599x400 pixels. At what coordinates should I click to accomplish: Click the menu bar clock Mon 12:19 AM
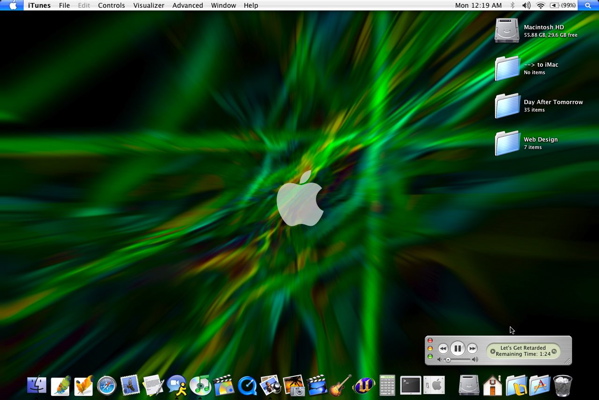coord(478,5)
